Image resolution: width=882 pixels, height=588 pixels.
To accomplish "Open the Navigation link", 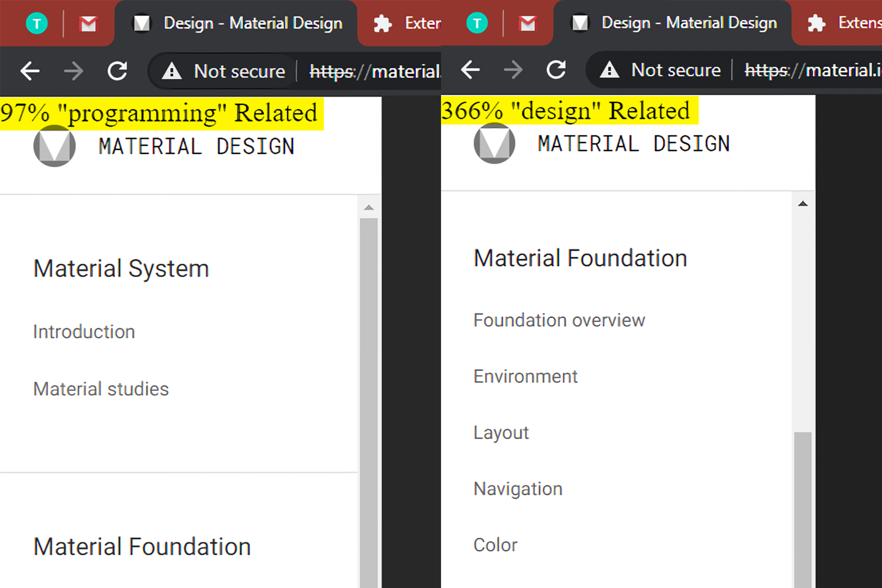I will tap(518, 489).
